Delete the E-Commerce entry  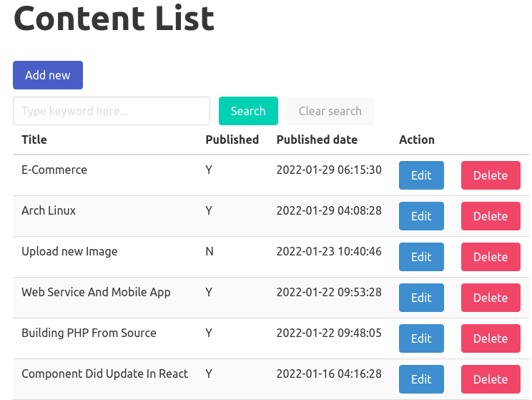coord(491,175)
